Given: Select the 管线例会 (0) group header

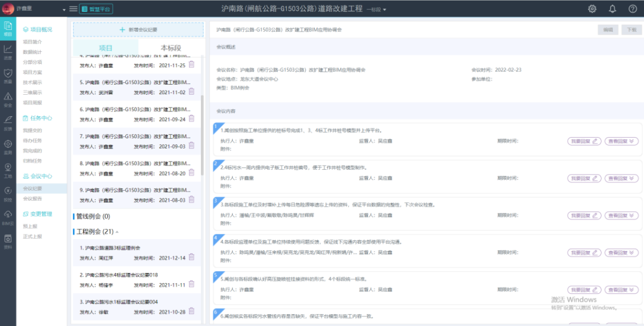Looking at the screenshot, I should [93, 216].
